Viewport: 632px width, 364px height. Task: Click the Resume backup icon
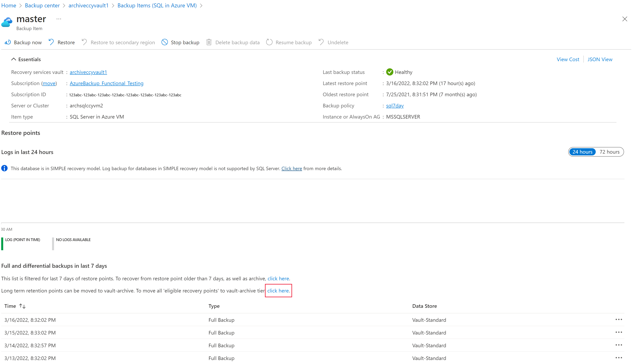270,42
